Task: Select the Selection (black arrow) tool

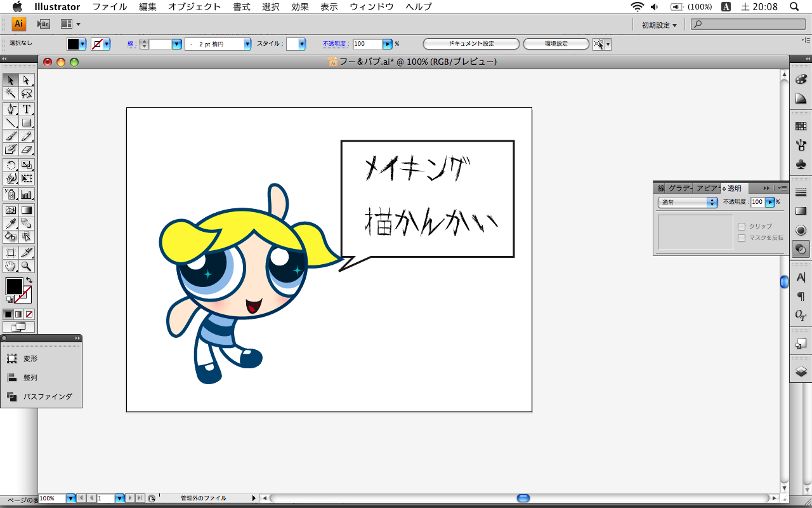Action: (x=11, y=80)
